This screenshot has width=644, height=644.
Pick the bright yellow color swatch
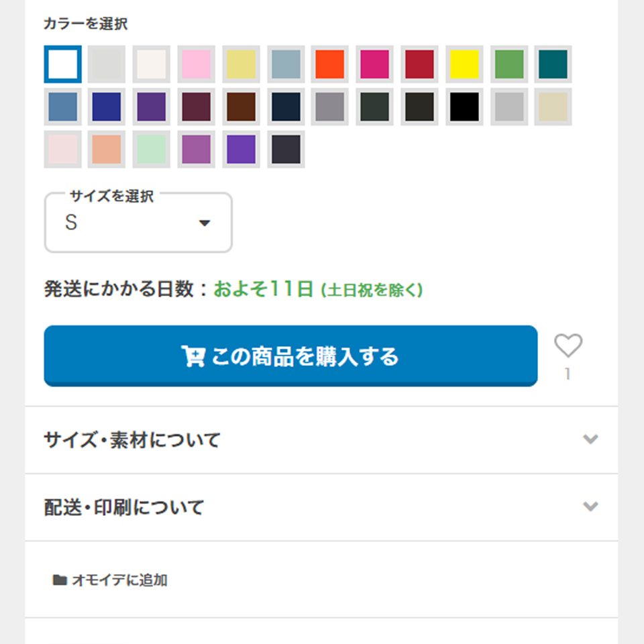pyautogui.click(x=464, y=64)
